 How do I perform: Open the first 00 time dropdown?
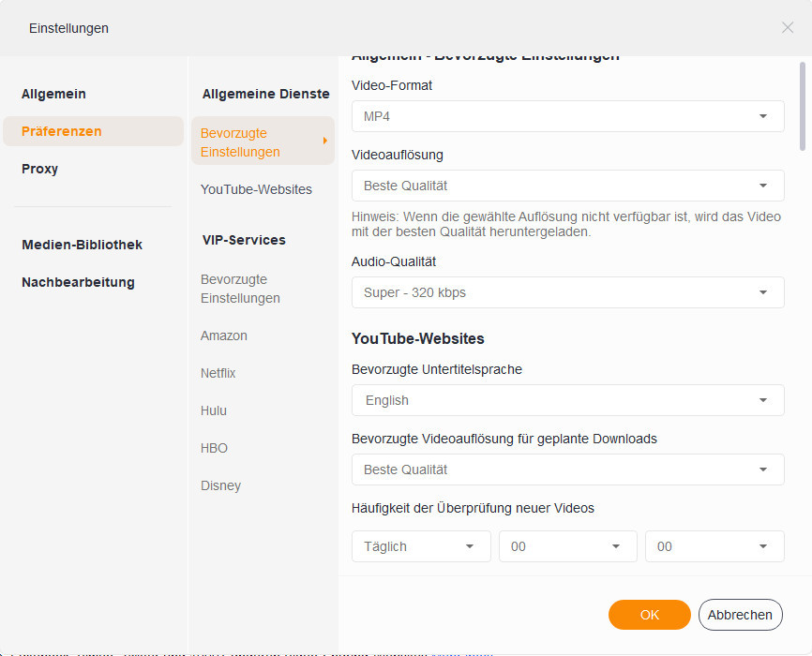pos(567,546)
